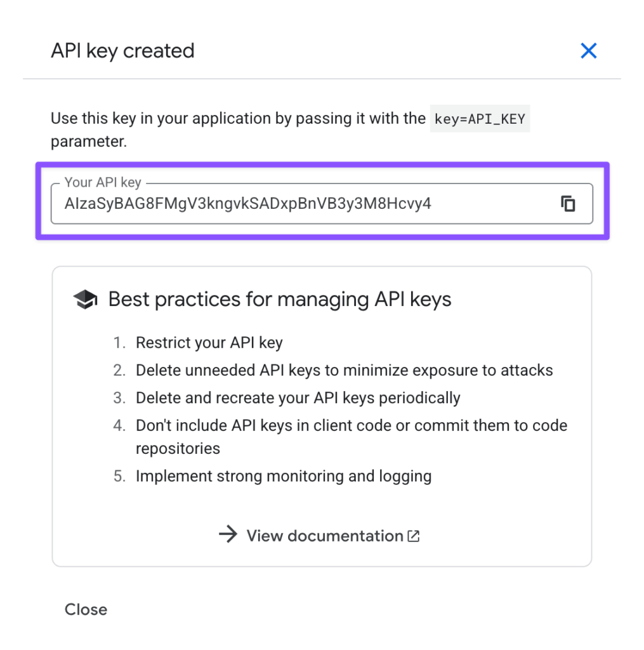The width and height of the screenshot is (644, 650).
Task: Click the API key value starting with AIzaSy
Action: pyautogui.click(x=248, y=204)
